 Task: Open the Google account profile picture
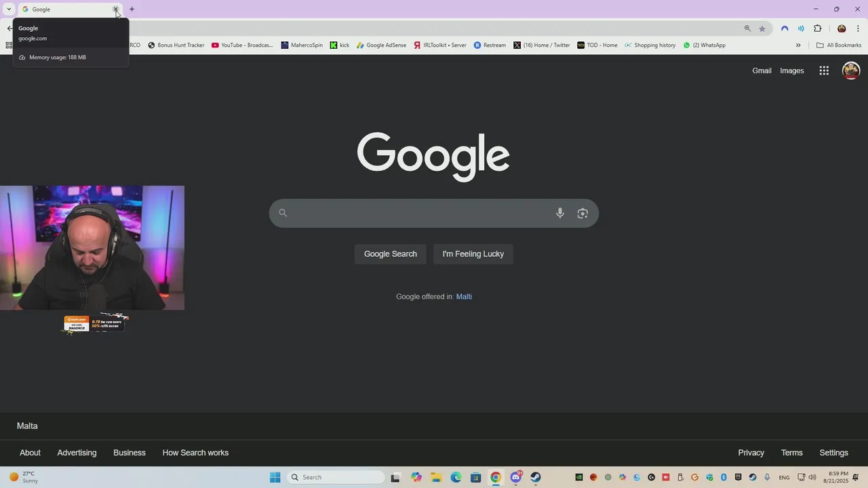(850, 70)
